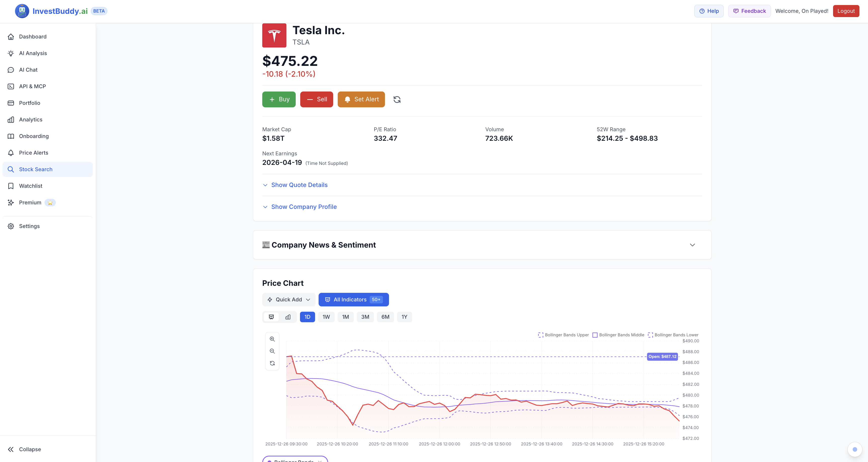Zoom out on the price chart

click(272, 351)
